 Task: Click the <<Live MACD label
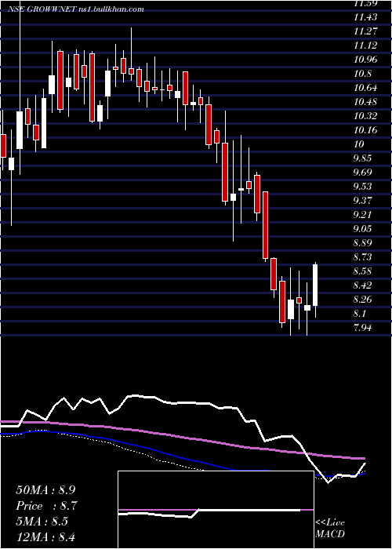[330, 529]
